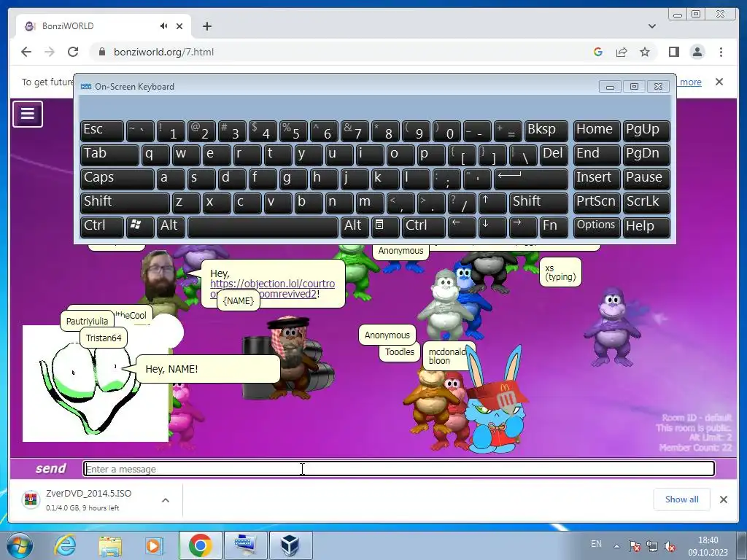Screen dimensions: 747x560
Task: Click the PrtScn key on On-Screen Keyboard
Action: (597, 203)
